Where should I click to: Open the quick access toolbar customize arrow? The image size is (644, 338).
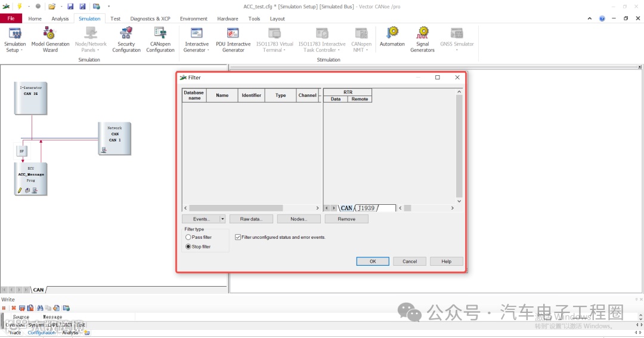[109, 6]
